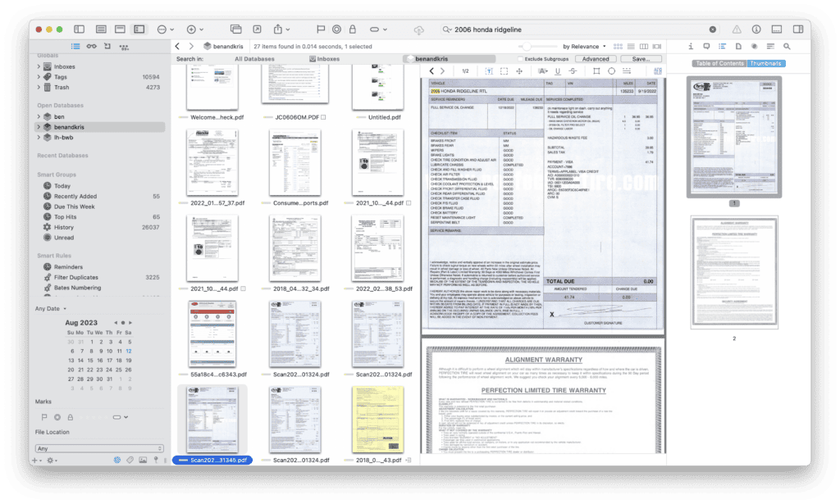This screenshot has width=840, height=504.
Task: Click the strikethrough annotation tool
Action: [573, 70]
